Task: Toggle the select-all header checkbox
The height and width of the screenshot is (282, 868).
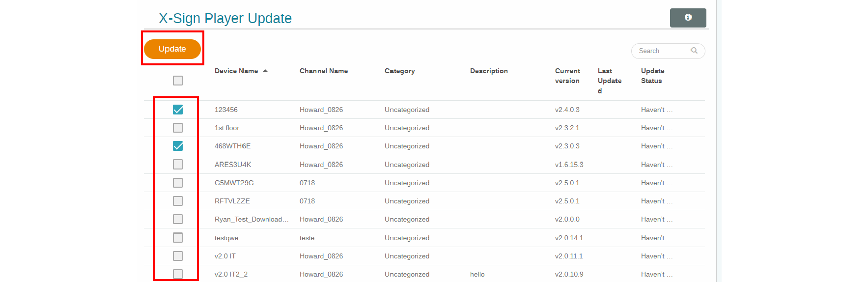Action: (178, 81)
